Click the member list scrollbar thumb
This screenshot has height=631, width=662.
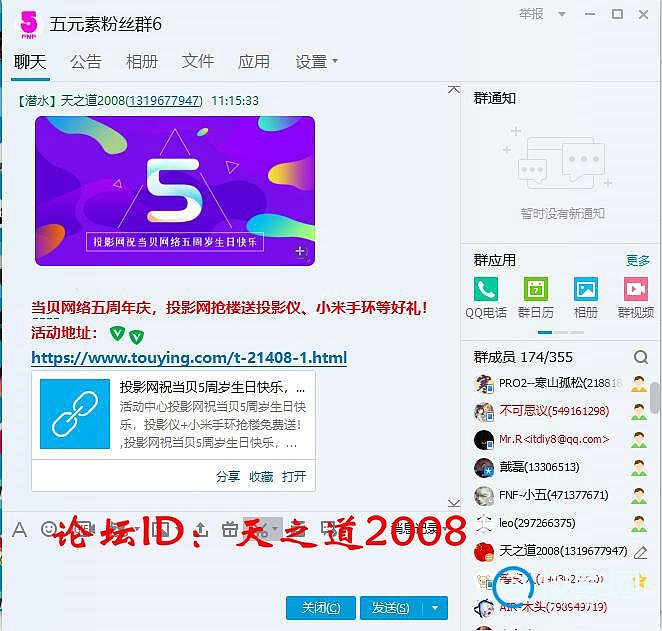click(655, 397)
